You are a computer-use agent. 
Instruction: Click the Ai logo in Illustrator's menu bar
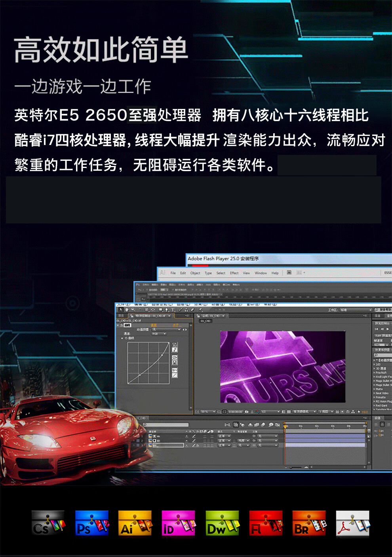[163, 273]
